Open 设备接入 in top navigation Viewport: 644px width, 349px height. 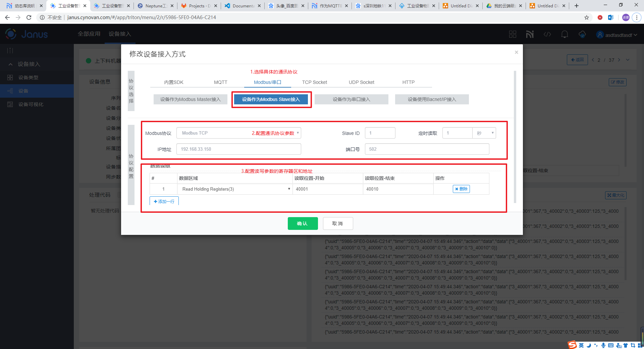[120, 34]
